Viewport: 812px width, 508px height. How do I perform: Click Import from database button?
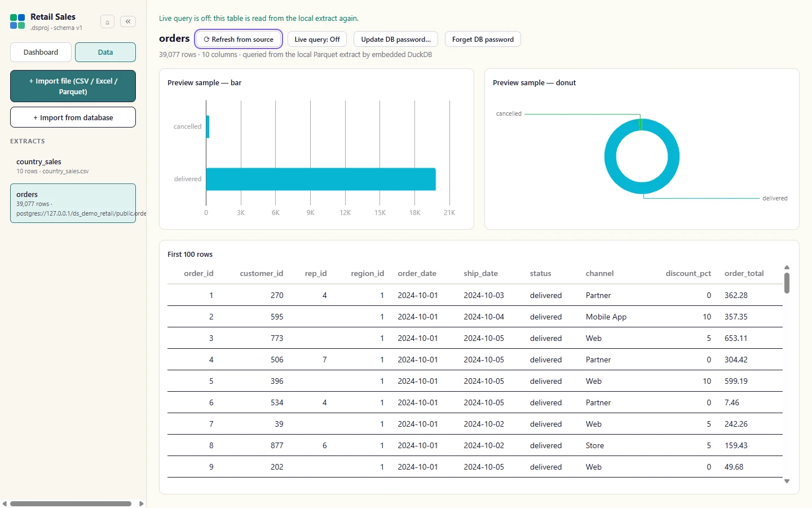73,117
